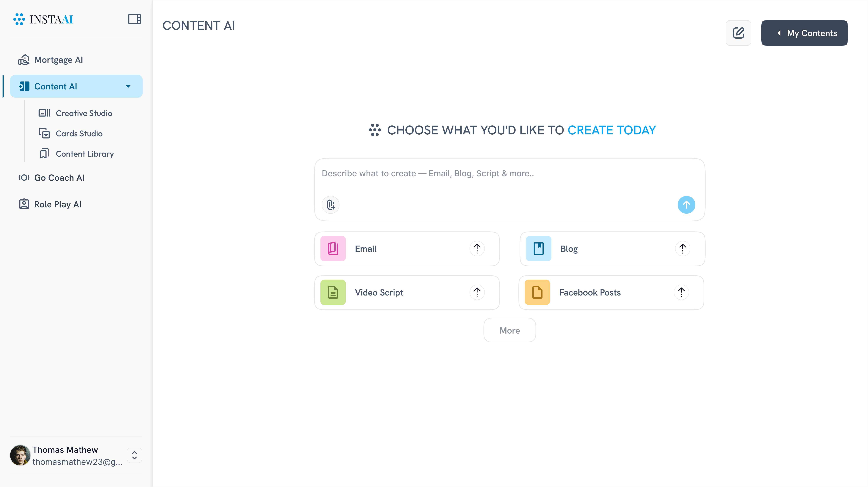
Task: Click the orange Facebook Posts icon
Action: 537,292
